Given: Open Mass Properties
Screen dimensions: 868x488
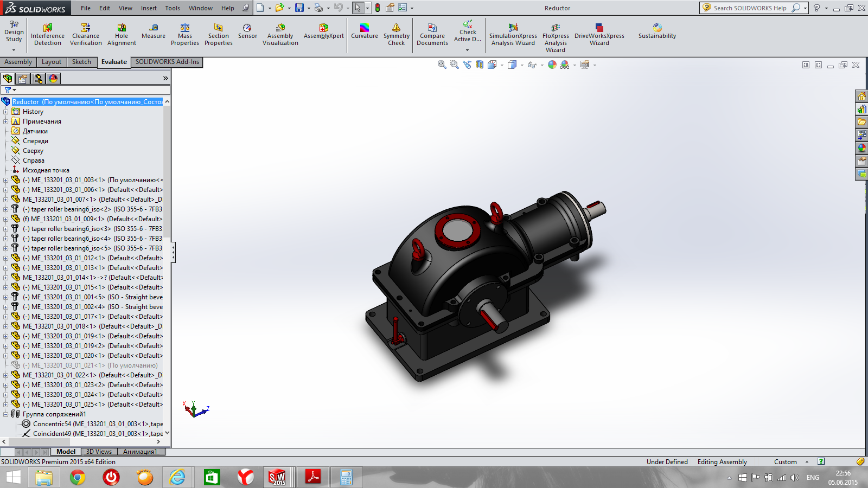Looking at the screenshot, I should [185, 35].
